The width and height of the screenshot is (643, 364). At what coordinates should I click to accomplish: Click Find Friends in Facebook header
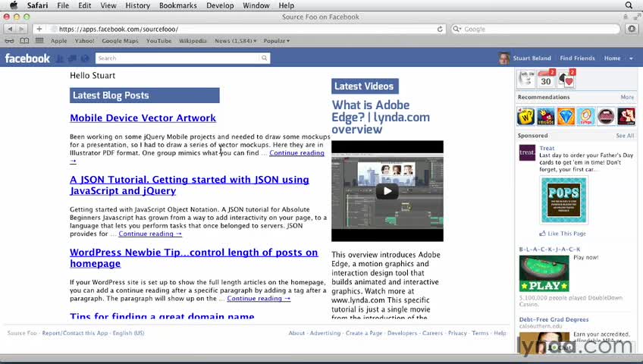coord(577,58)
